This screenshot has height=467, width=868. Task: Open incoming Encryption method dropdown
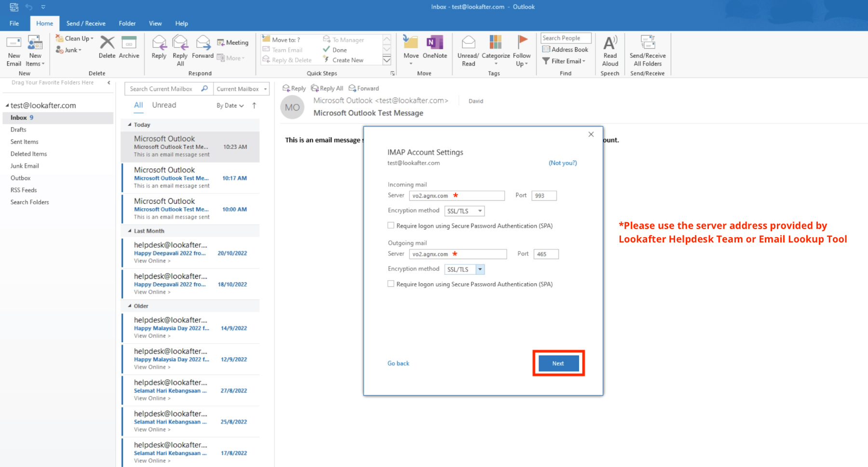click(x=480, y=211)
